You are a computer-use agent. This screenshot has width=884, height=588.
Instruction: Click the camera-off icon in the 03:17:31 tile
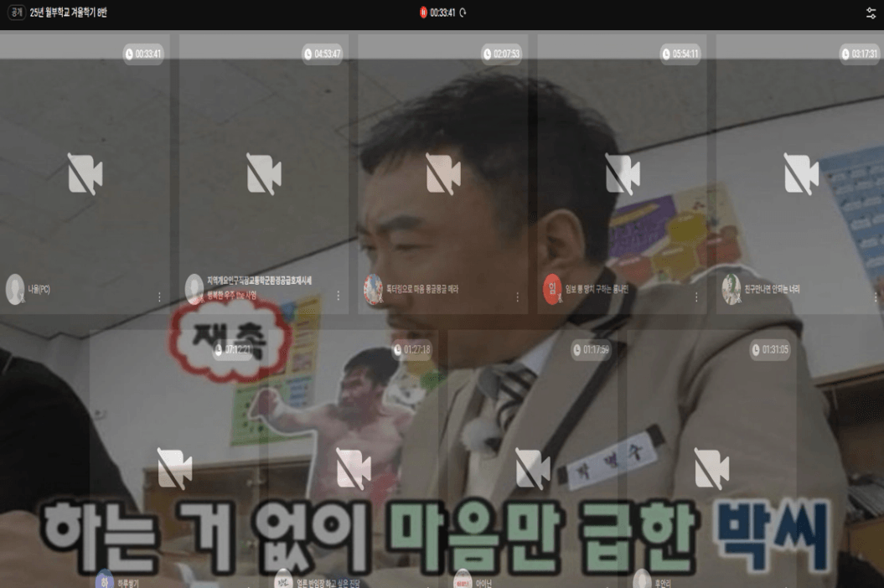(801, 173)
